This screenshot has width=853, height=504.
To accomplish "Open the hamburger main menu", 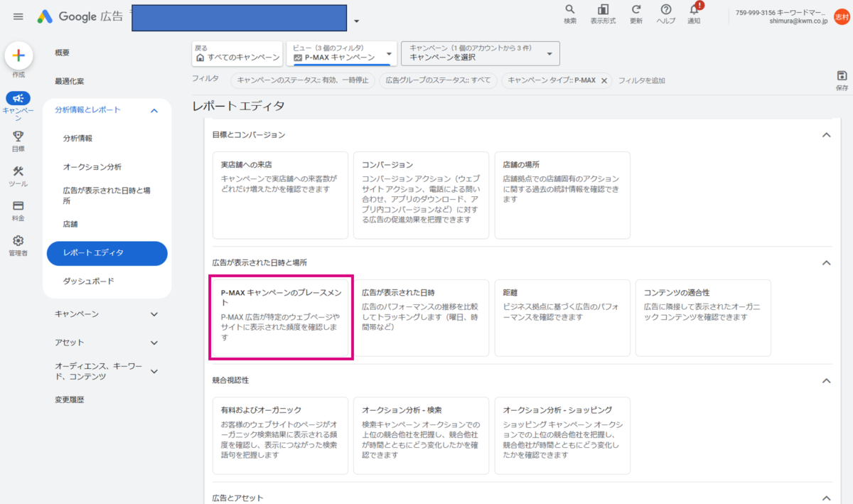I will coord(18,16).
